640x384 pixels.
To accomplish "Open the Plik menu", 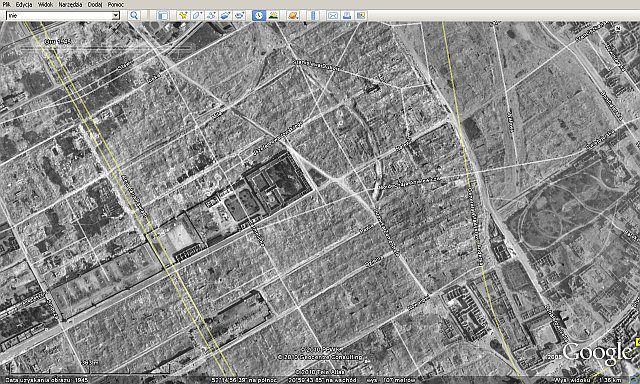I will pyautogui.click(x=6, y=4).
